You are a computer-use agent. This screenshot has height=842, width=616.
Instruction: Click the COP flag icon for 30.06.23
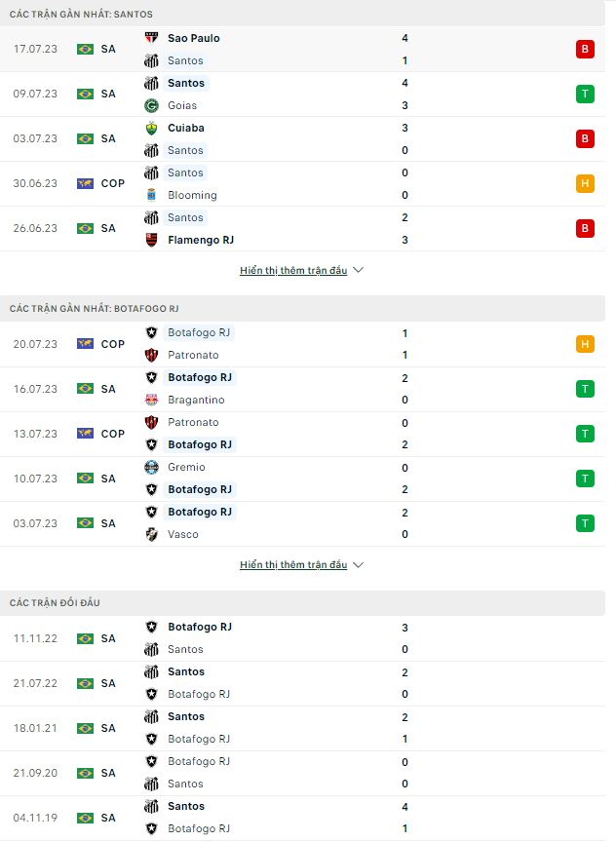click(x=85, y=183)
